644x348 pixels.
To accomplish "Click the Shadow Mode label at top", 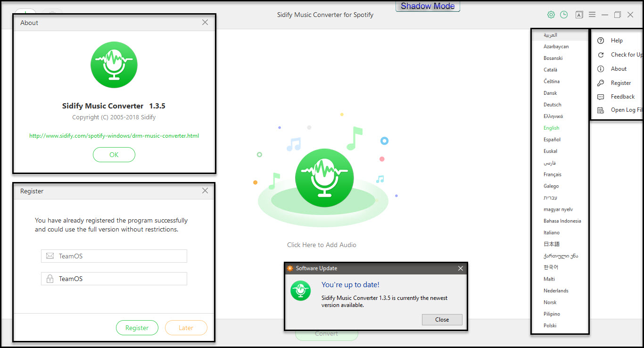I will pyautogui.click(x=428, y=6).
